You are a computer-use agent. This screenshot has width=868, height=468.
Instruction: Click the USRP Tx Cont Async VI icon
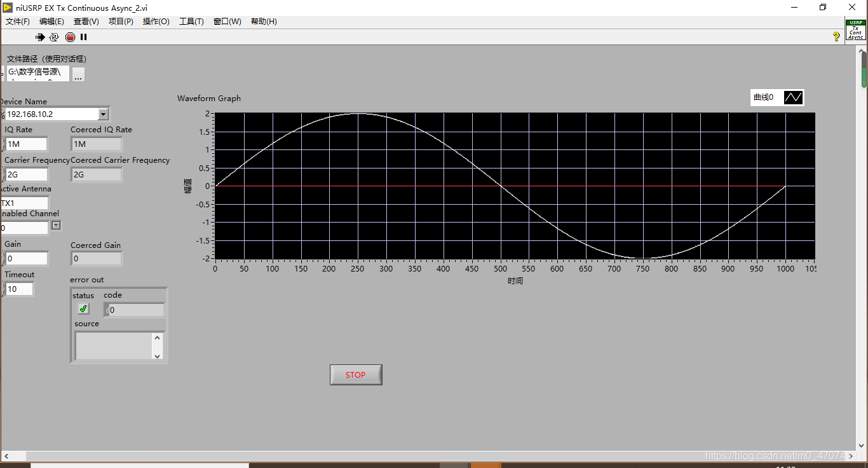click(855, 30)
